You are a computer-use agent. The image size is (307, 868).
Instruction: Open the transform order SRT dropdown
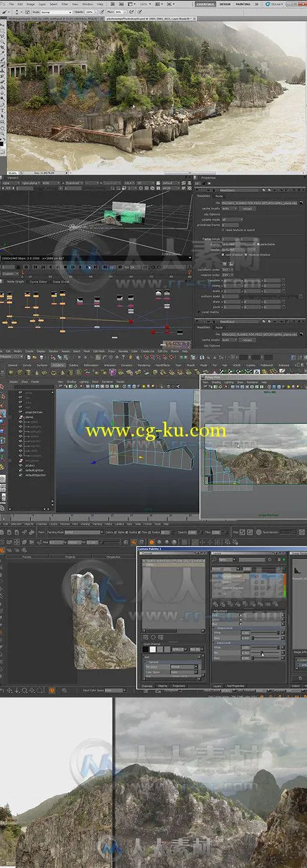click(228, 270)
